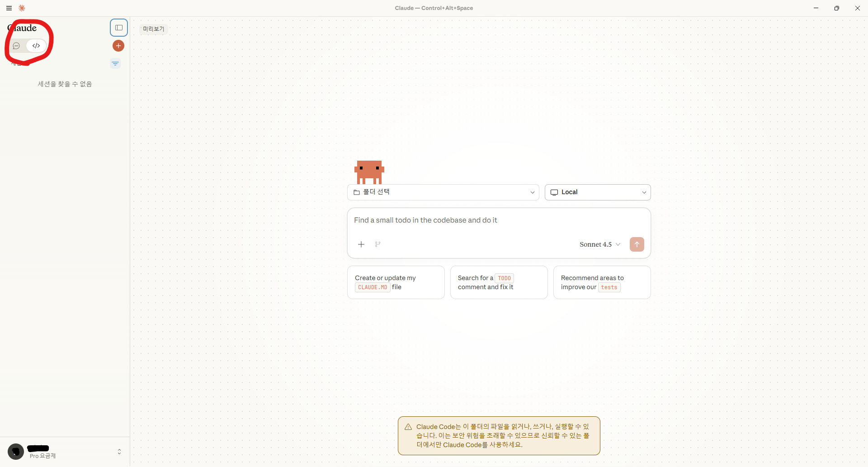Viewport: 868px width, 467px height.
Task: Choose Recommend areas to improve tests suggestion
Action: (602, 282)
